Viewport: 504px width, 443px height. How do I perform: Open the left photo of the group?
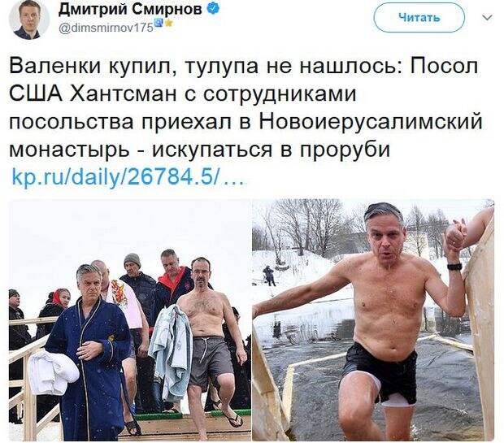130,320
